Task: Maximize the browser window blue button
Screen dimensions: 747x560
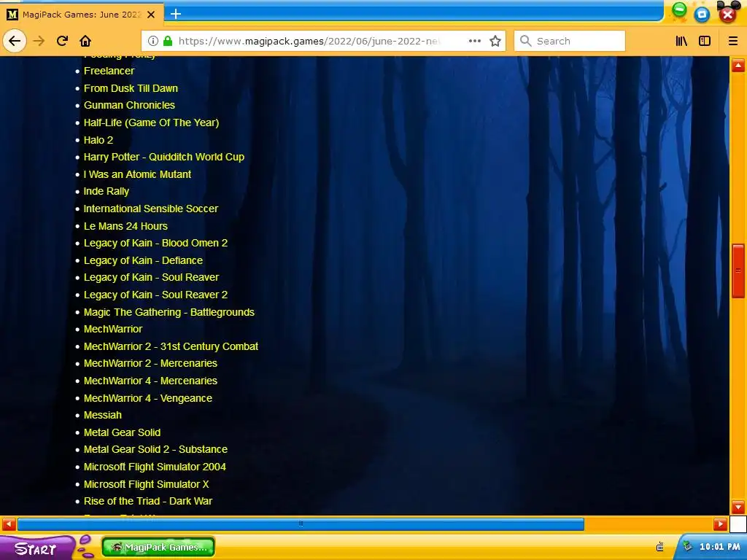Action: (x=702, y=15)
